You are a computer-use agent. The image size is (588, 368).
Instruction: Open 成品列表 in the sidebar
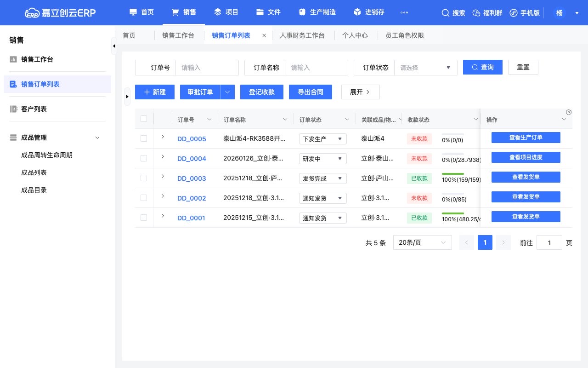click(x=34, y=172)
